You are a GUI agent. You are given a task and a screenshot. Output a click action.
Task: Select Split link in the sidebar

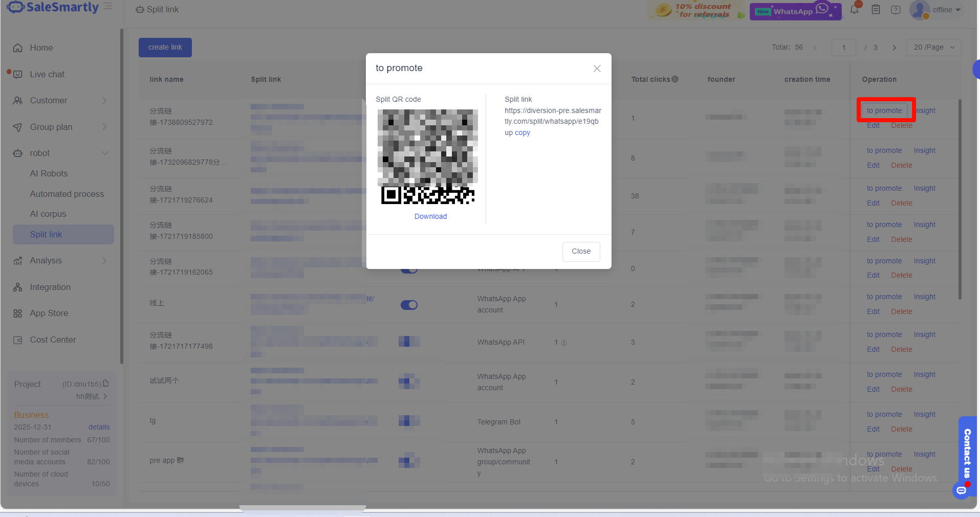[63, 234]
